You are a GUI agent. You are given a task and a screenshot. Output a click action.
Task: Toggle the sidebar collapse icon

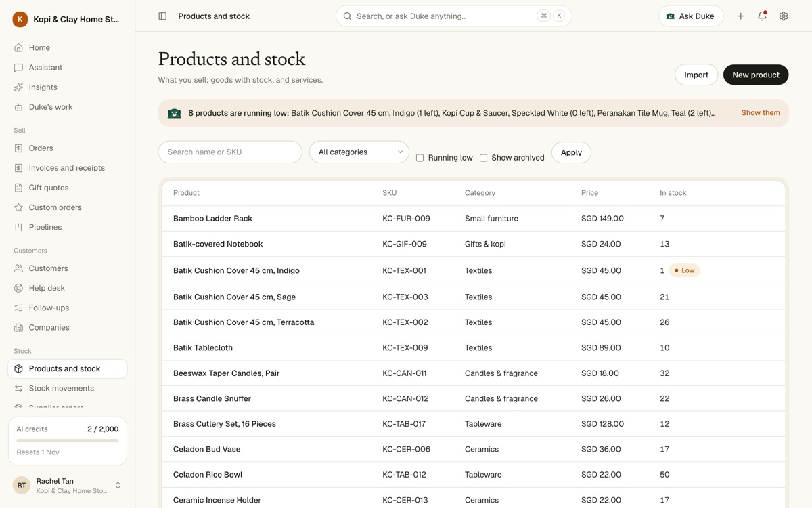[x=162, y=16]
